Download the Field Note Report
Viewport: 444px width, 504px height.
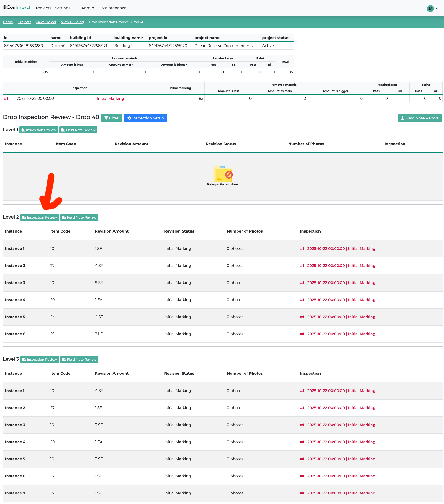(419, 118)
